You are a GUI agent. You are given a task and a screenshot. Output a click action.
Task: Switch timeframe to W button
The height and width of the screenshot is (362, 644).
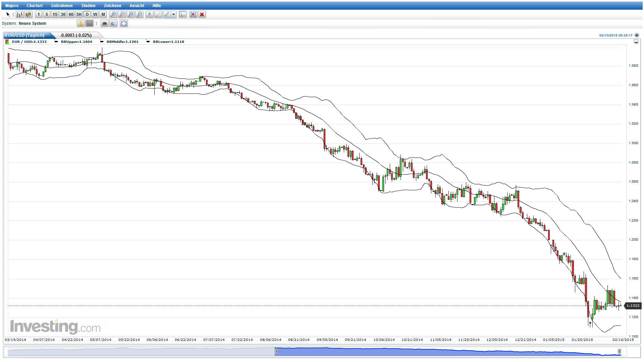click(95, 14)
